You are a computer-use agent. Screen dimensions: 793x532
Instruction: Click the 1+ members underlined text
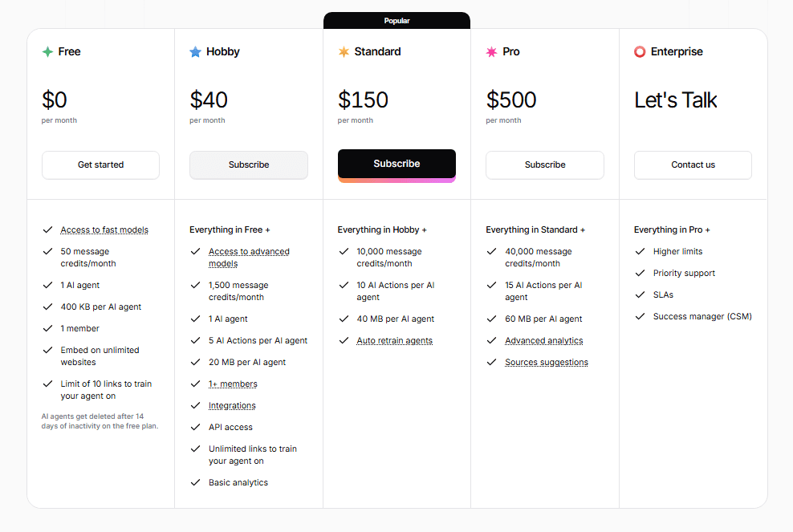[x=233, y=384]
